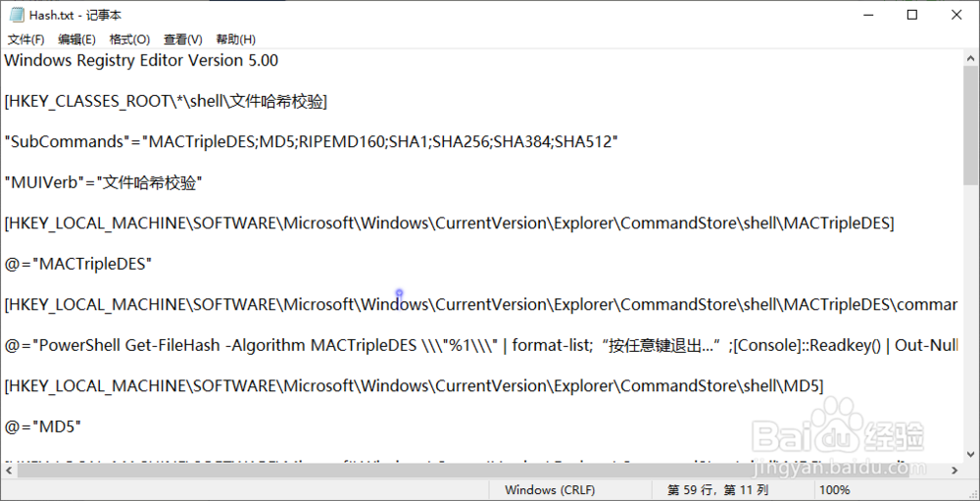Click the vertical scrollbar down arrow
The height and width of the screenshot is (501, 980).
pyautogui.click(x=972, y=454)
